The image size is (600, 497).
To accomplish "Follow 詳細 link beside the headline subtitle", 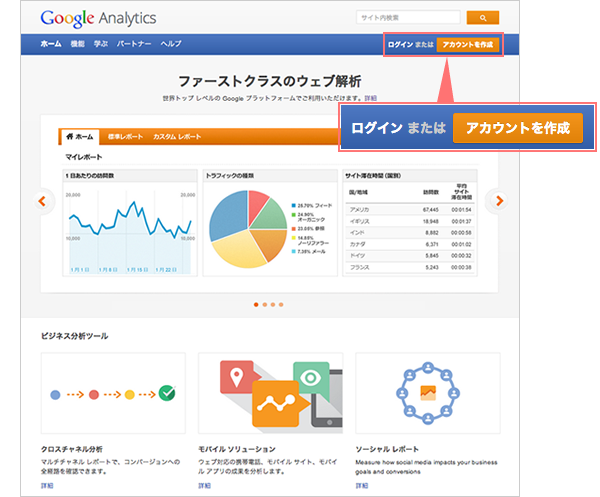I will (x=370, y=98).
